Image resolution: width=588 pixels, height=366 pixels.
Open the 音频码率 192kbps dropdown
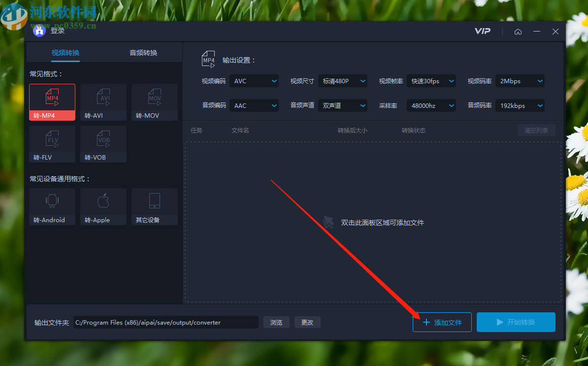(x=520, y=106)
